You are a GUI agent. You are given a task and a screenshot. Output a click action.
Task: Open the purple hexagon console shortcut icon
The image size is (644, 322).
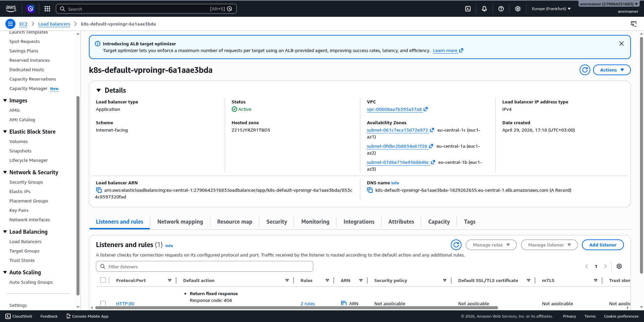pyautogui.click(x=31, y=9)
